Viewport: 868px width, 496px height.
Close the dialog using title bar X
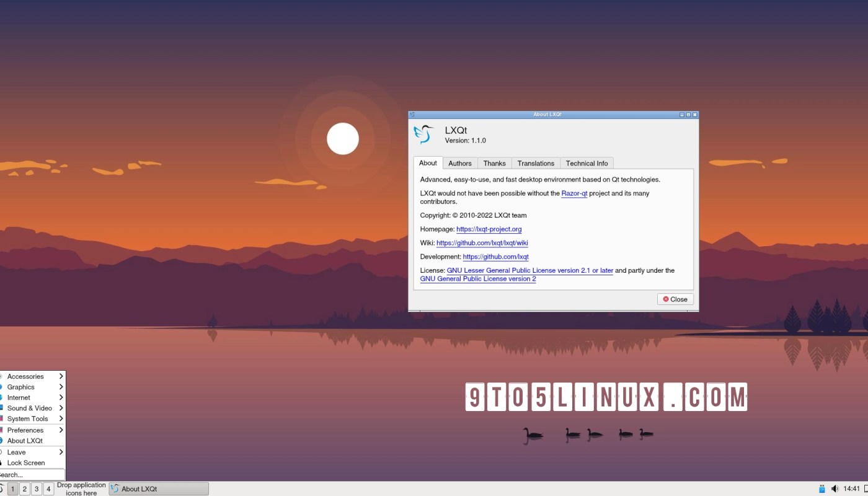point(695,115)
